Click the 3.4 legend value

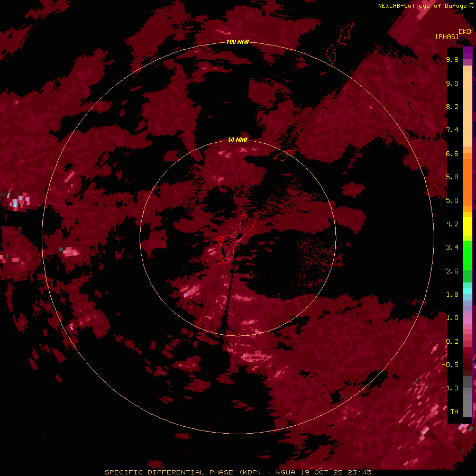[x=452, y=248]
